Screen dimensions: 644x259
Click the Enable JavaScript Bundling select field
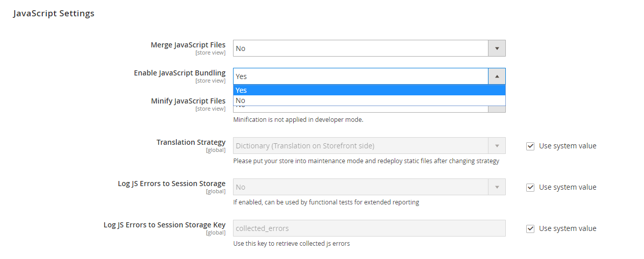(x=369, y=76)
